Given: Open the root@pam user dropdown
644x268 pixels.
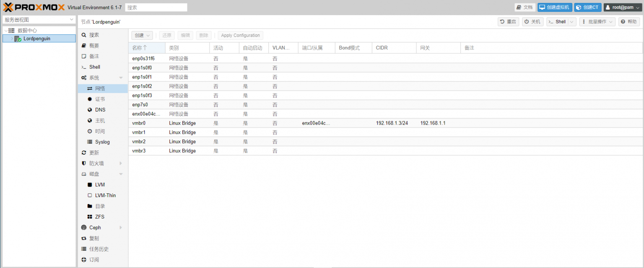Looking at the screenshot, I should click(x=623, y=8).
